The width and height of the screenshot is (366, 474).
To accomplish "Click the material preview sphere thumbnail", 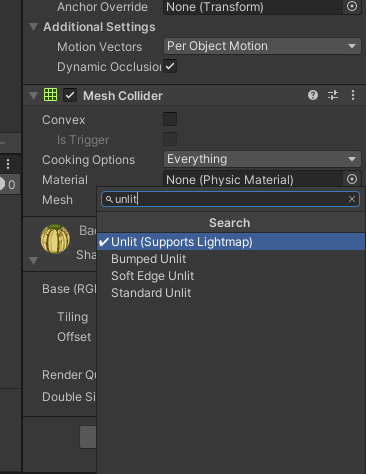I will click(55, 239).
